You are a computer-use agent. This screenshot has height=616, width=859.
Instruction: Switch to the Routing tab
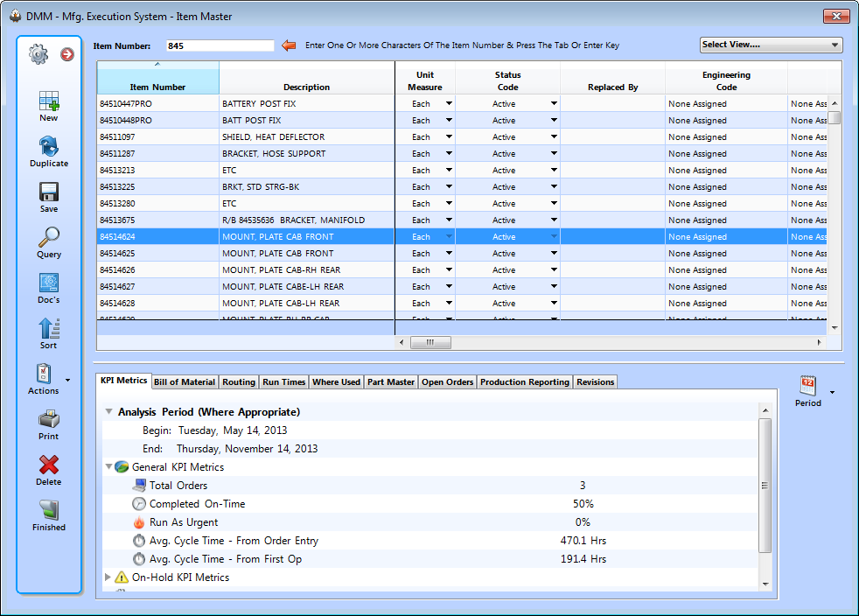239,382
